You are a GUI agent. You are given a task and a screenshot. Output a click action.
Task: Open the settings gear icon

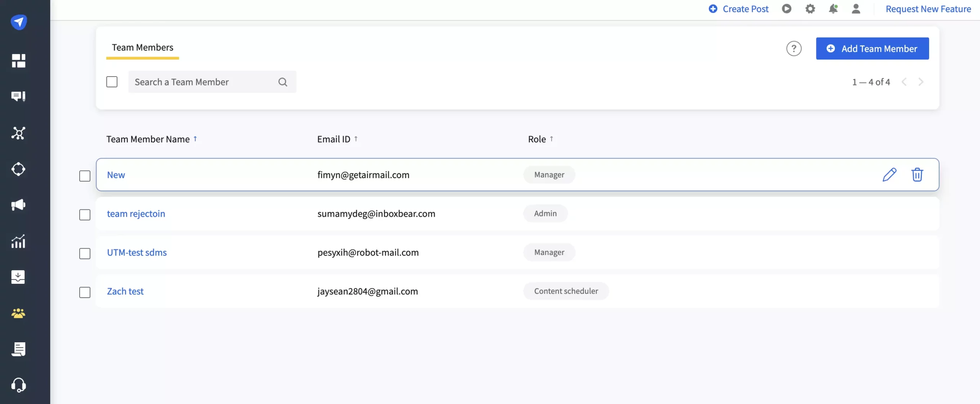click(810, 9)
